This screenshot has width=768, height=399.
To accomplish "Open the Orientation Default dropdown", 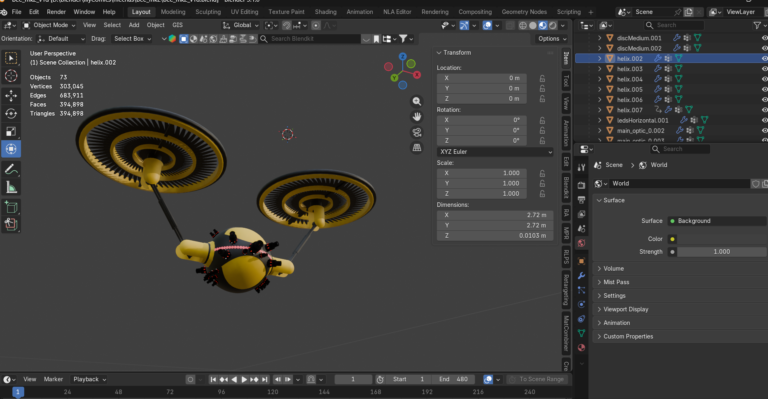I will (61, 39).
